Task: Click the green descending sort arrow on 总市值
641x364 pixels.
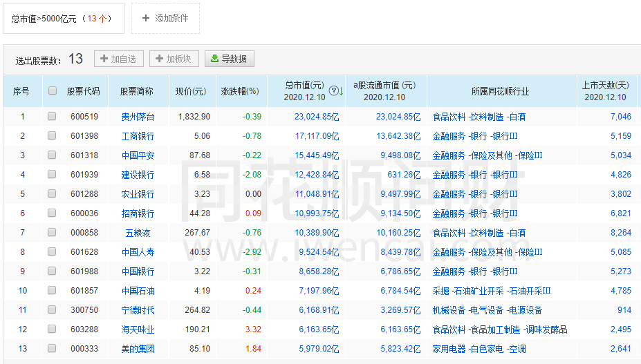Action: pos(341,90)
